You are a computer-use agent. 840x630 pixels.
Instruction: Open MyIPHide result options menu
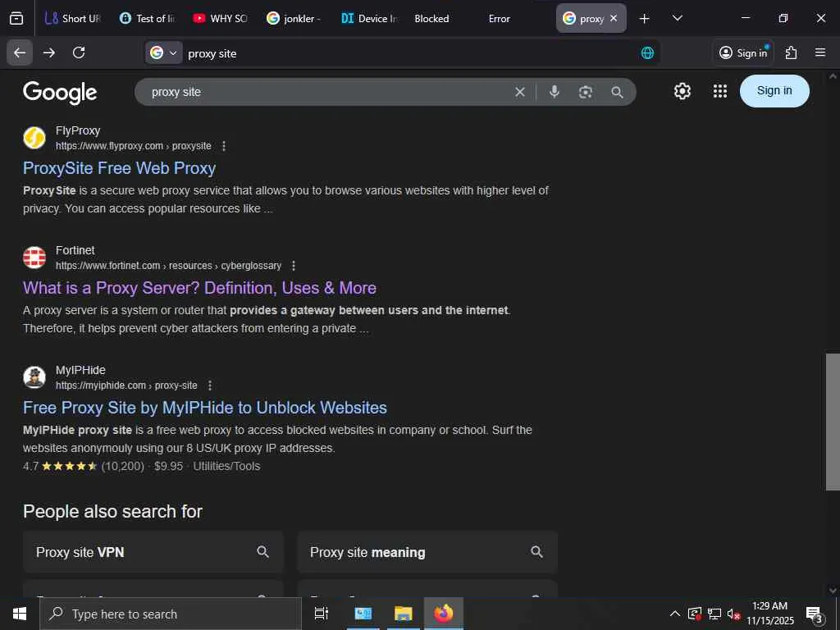tap(210, 386)
